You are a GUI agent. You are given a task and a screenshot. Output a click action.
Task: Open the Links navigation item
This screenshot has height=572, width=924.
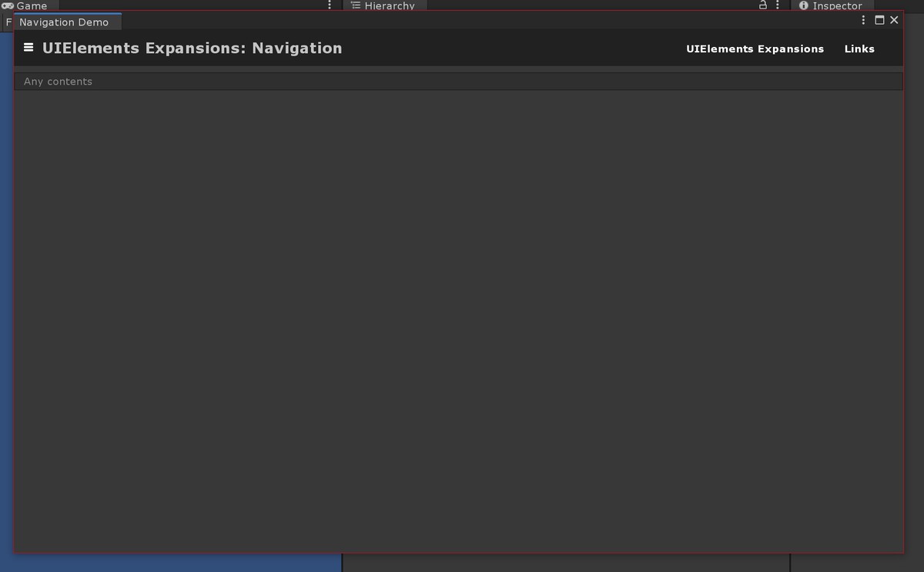(x=859, y=49)
